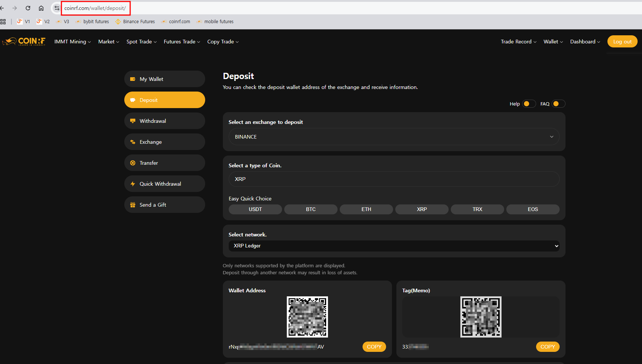Click the CoinRF logo
642x364 pixels.
tap(24, 42)
